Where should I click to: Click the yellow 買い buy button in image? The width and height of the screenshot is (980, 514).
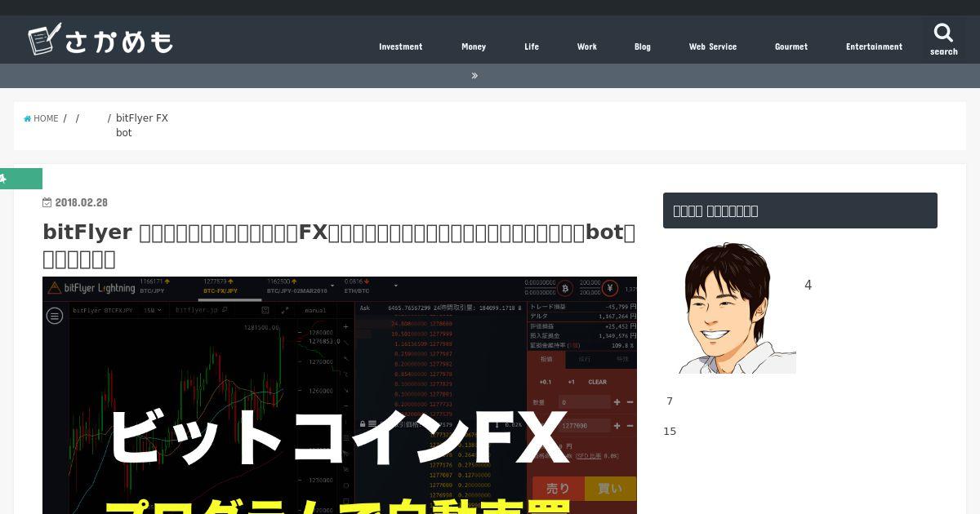click(x=610, y=489)
